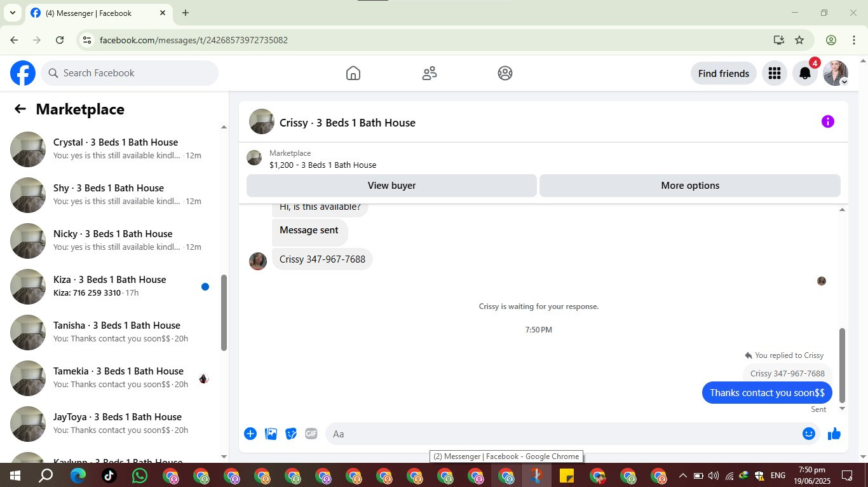Click the Kiza conversation listing thumbnail
This screenshot has height=487, width=868.
(28, 287)
